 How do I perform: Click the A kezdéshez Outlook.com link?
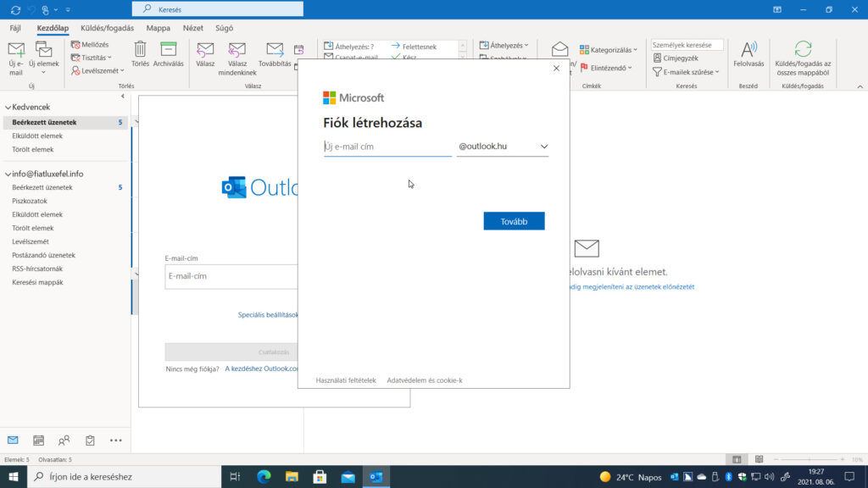coord(261,369)
